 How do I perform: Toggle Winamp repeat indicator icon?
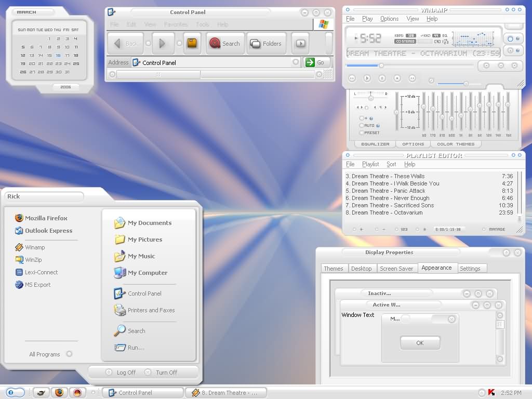click(437, 42)
